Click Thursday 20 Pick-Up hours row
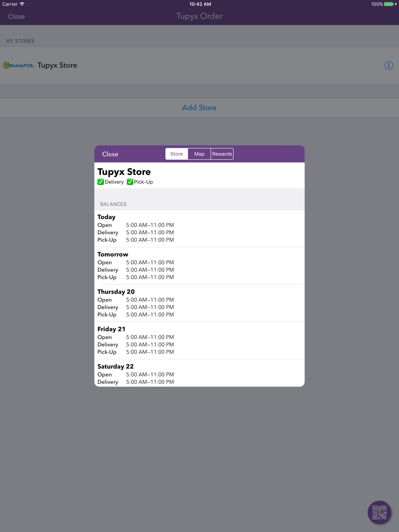The height and width of the screenshot is (532, 399). click(x=136, y=315)
